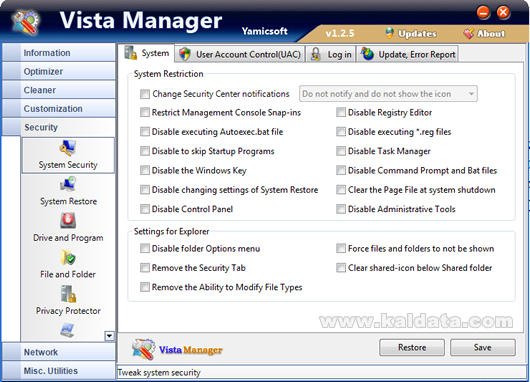Click the Yamicsoft label
This screenshot has height=382, width=530.
264,31
